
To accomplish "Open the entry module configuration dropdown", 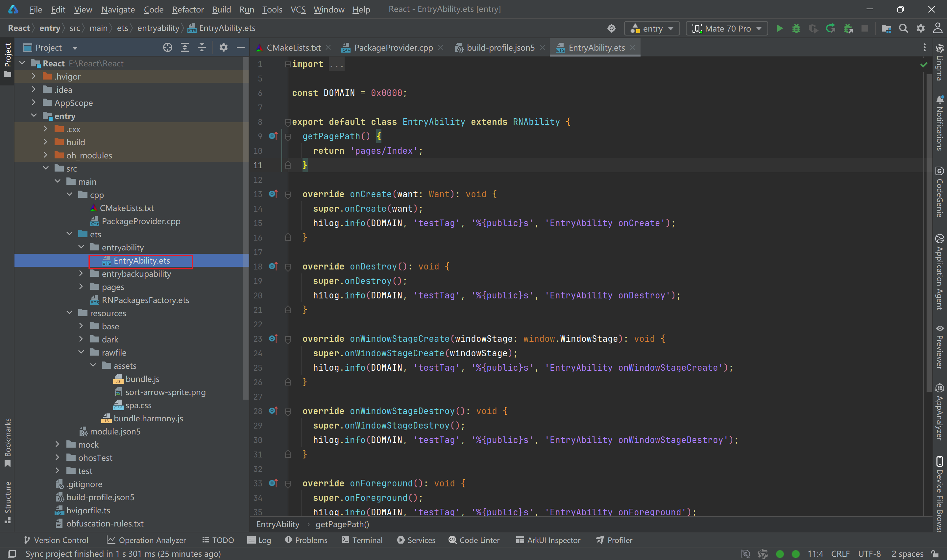I will (x=652, y=28).
